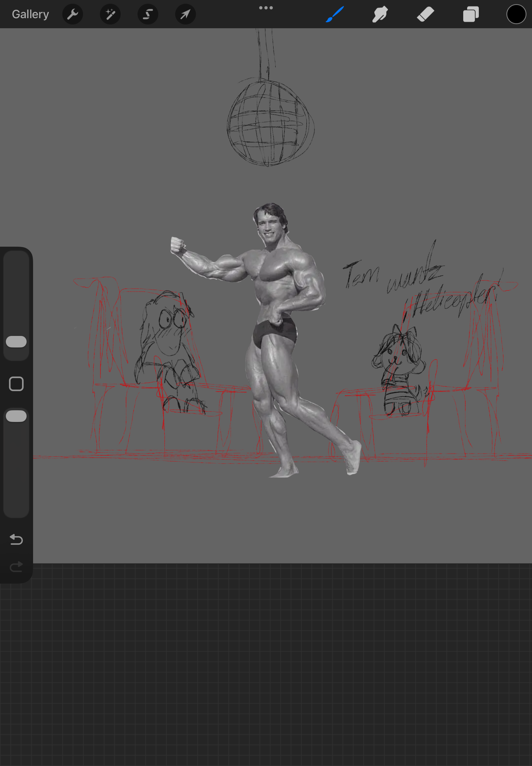Open the black color picker swatch
This screenshot has width=532, height=766.
[516, 14]
